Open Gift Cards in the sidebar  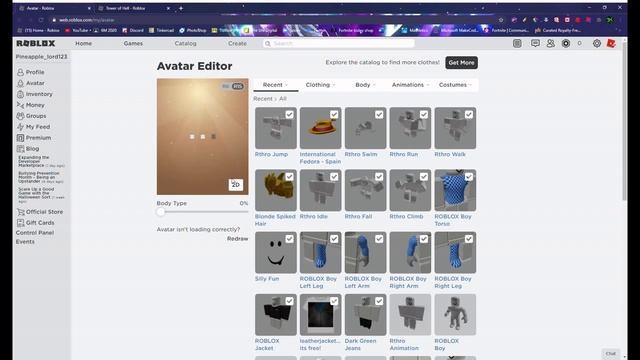36,223
